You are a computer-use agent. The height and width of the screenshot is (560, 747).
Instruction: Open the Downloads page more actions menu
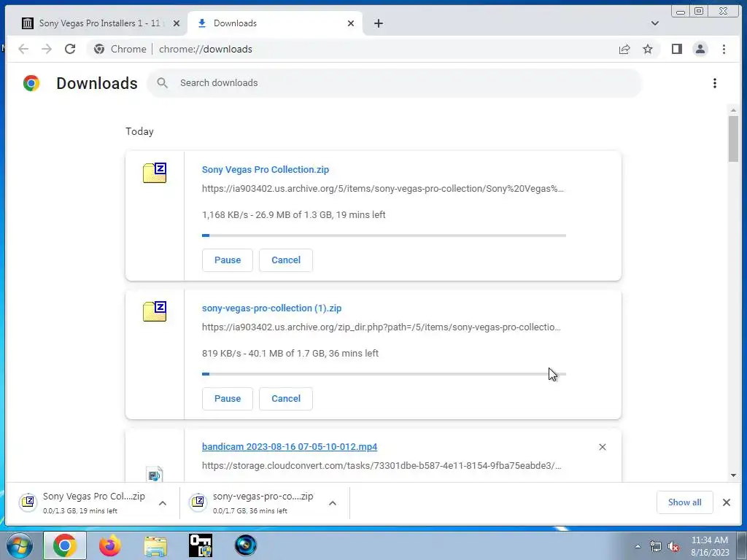(715, 83)
